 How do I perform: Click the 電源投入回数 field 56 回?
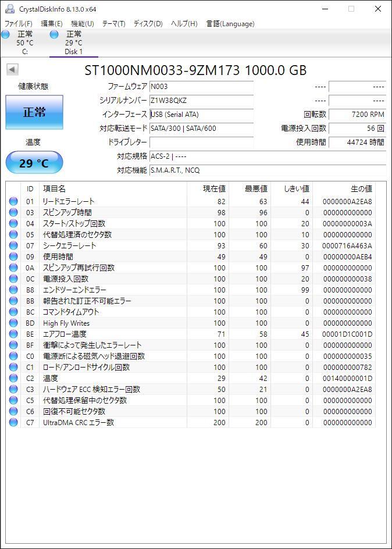click(357, 129)
